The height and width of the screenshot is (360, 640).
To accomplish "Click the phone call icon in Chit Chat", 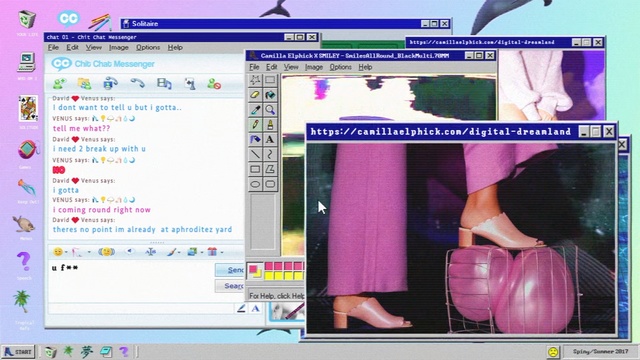I will pyautogui.click(x=138, y=83).
